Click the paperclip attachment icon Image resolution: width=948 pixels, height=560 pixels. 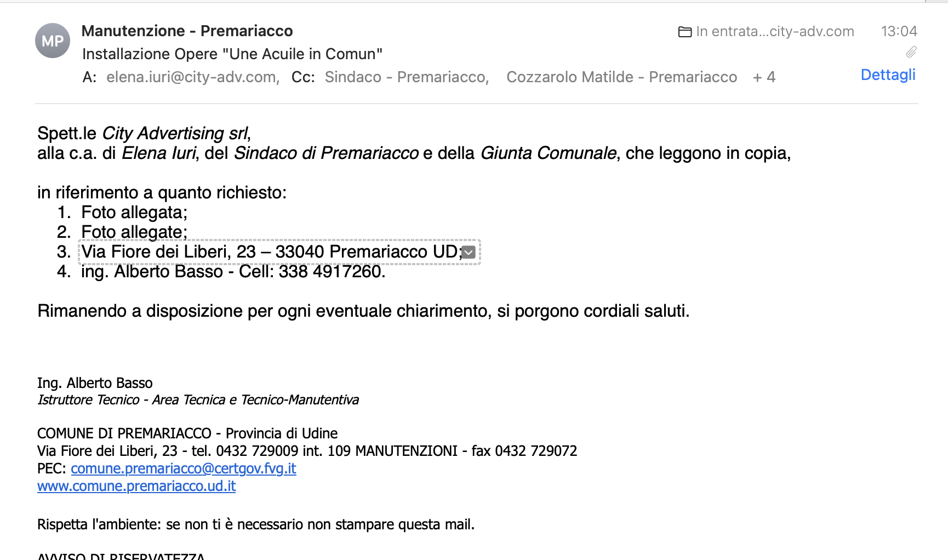pos(911,52)
